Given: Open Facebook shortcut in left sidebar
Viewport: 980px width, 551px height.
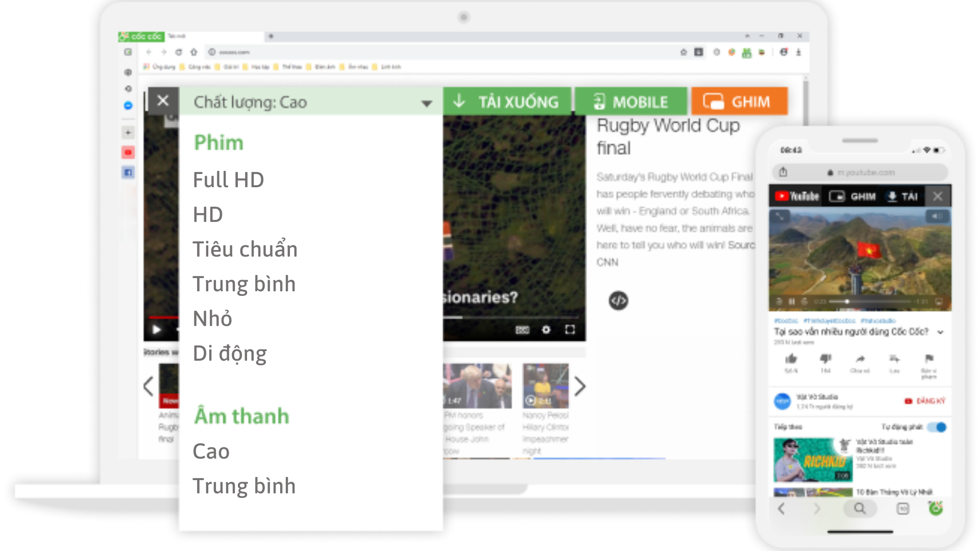Looking at the screenshot, I should click(128, 172).
